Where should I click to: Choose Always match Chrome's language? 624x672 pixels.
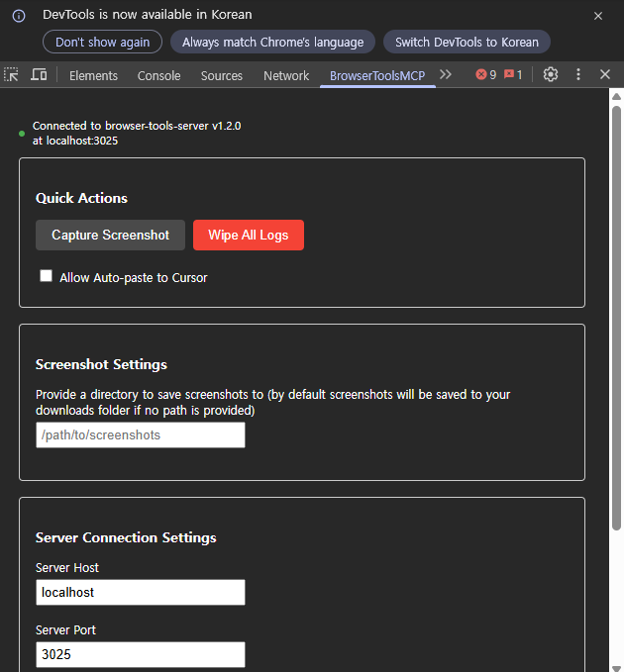click(272, 42)
